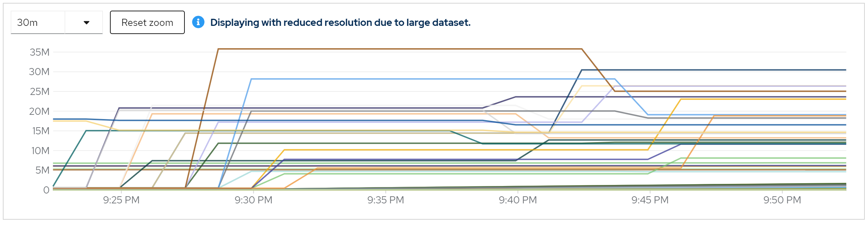This screenshot has width=868, height=225.
Task: Click the 5M y-axis label
Action: [x=42, y=170]
